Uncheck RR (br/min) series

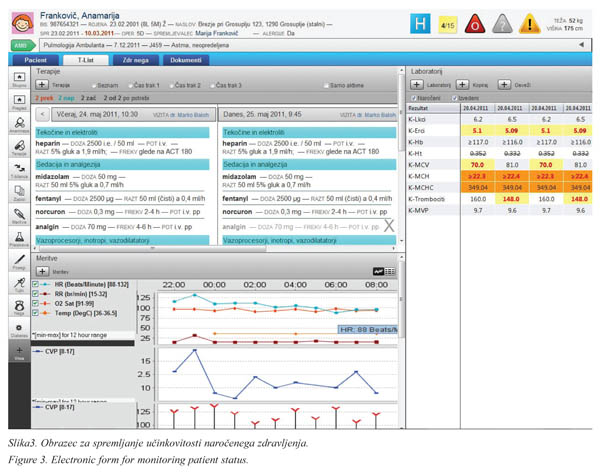[x=35, y=294]
